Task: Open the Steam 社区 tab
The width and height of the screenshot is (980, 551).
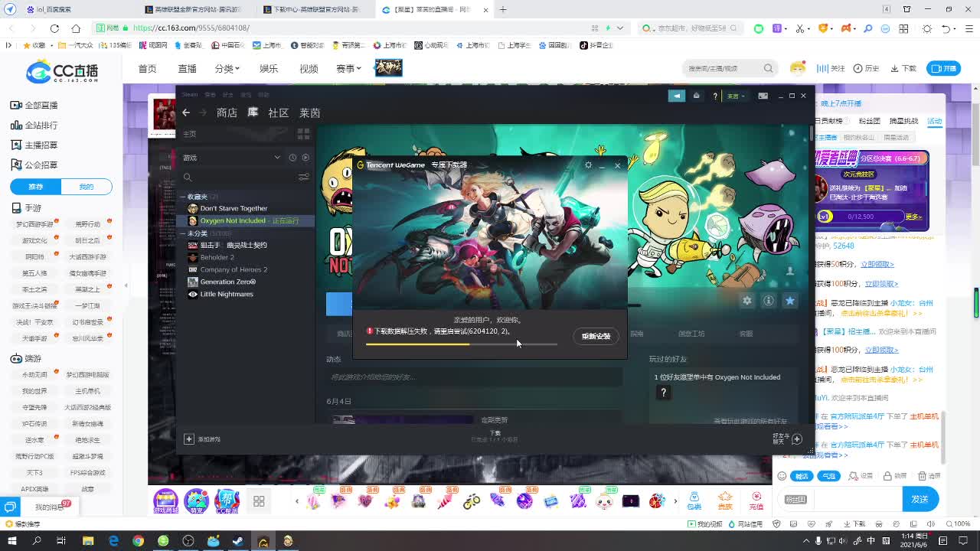Action: 278,112
